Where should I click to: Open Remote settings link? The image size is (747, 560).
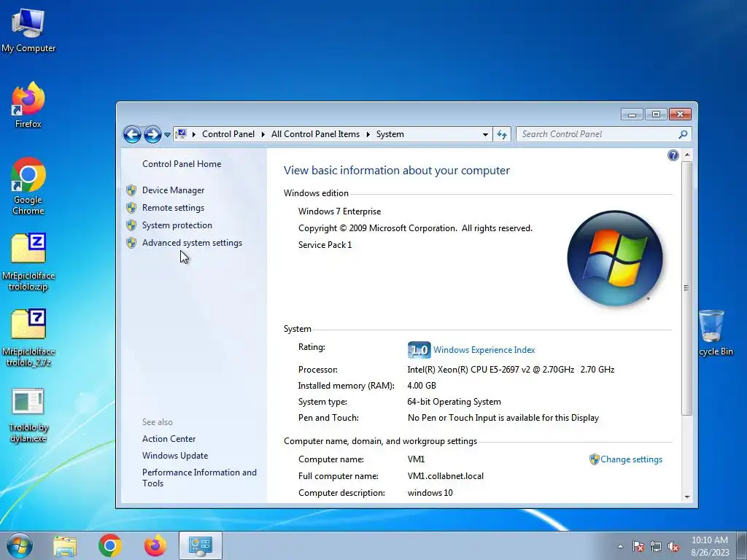173,208
